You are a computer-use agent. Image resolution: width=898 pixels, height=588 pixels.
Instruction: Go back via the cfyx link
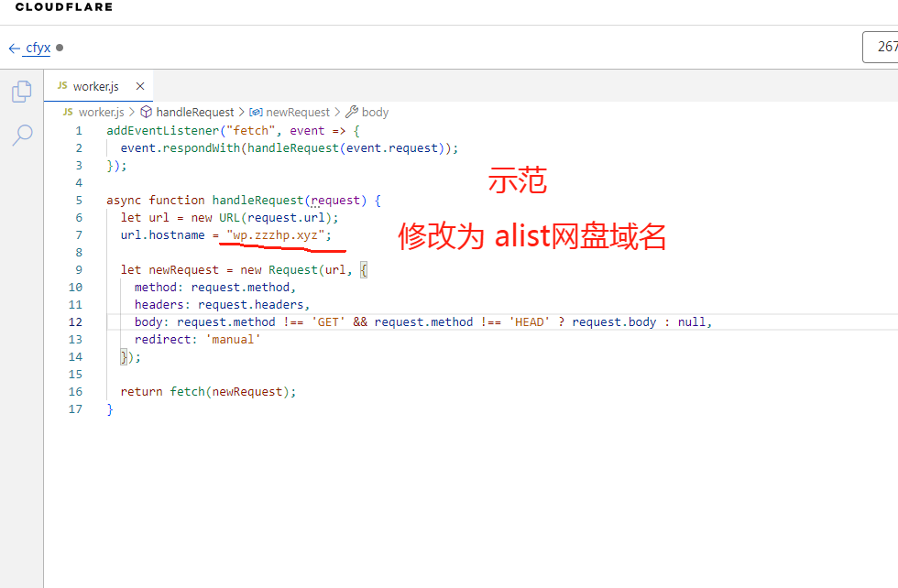(x=38, y=49)
